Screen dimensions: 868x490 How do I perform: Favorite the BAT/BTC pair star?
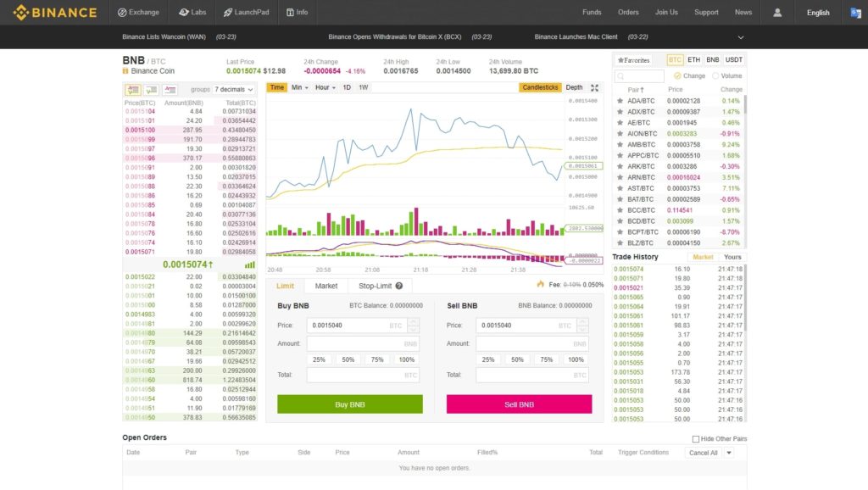pos(620,199)
